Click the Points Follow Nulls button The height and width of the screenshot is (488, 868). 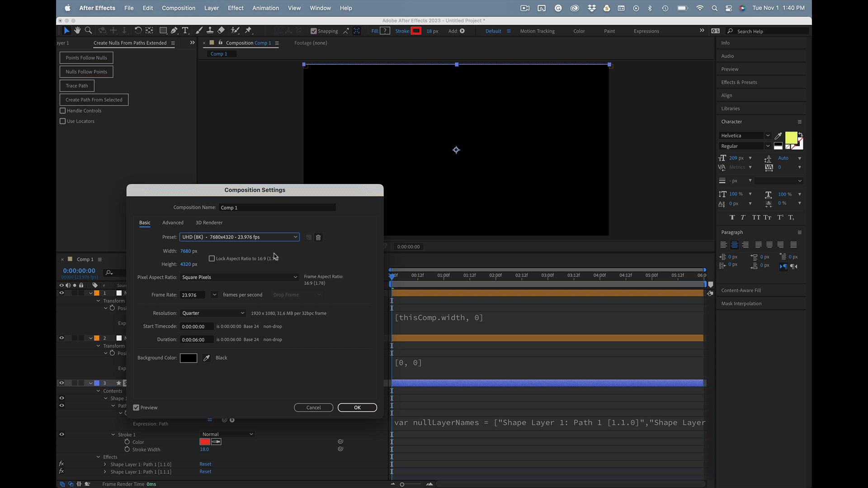point(86,58)
